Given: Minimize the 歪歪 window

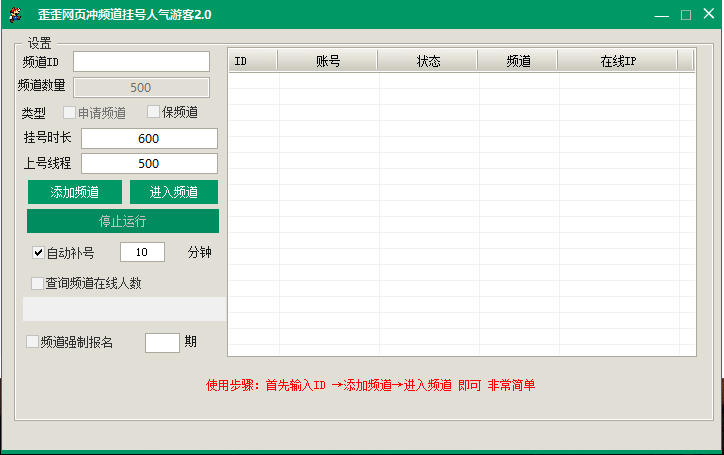Looking at the screenshot, I should [x=662, y=15].
